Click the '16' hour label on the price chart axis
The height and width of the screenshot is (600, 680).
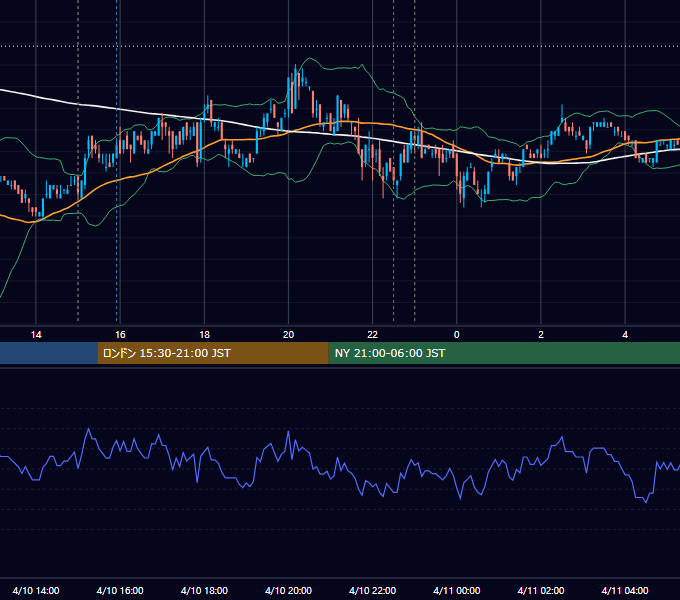120,335
